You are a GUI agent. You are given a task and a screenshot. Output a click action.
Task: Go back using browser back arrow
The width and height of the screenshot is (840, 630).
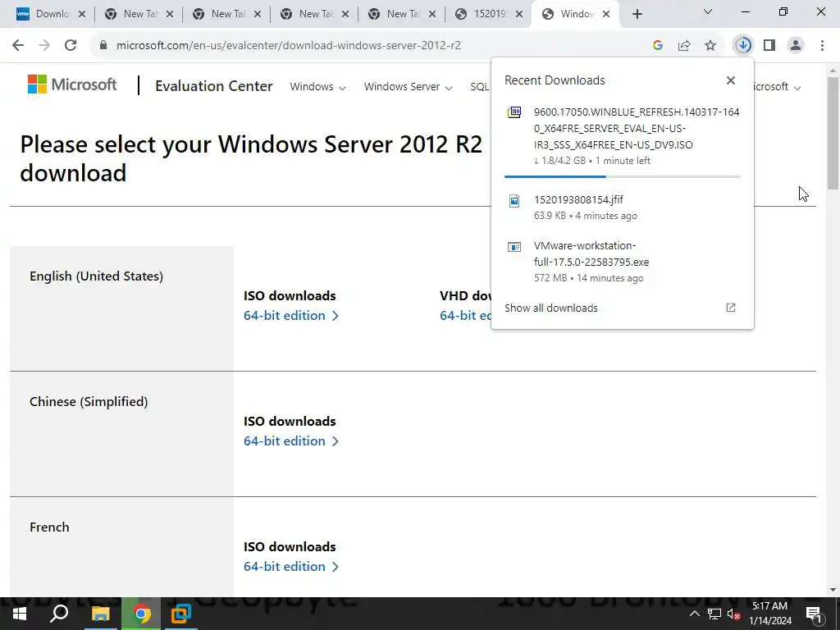[18, 46]
